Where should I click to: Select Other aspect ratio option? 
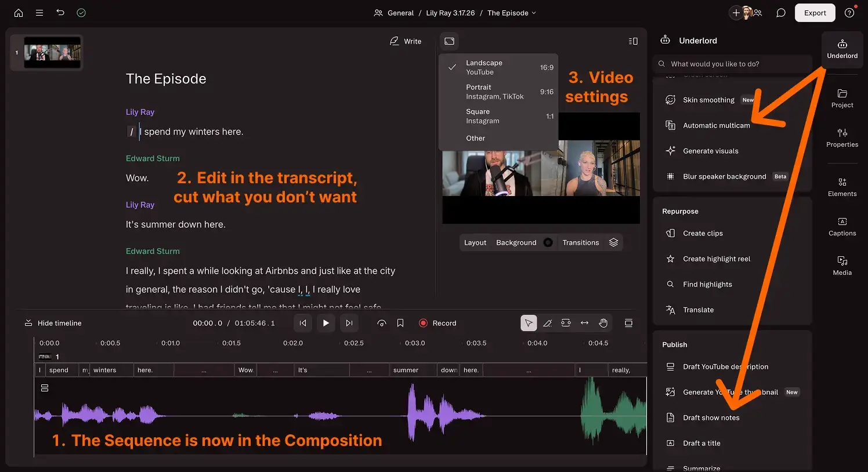[499, 138]
